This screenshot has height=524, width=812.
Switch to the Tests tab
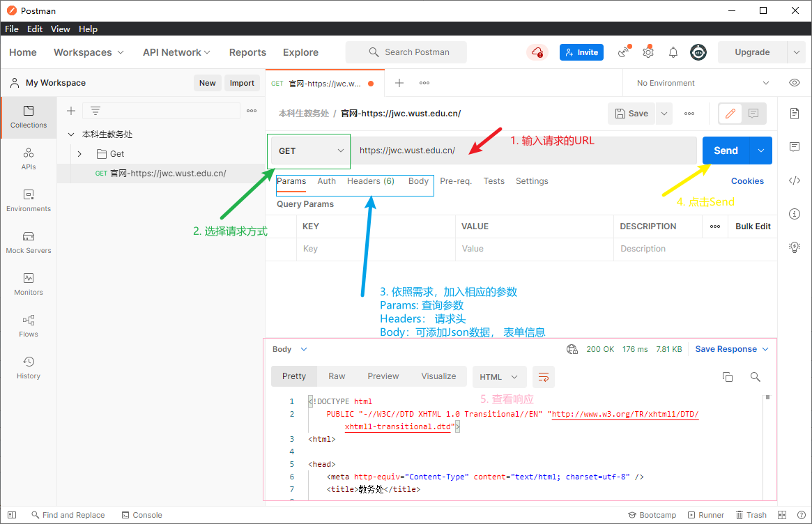click(x=494, y=181)
